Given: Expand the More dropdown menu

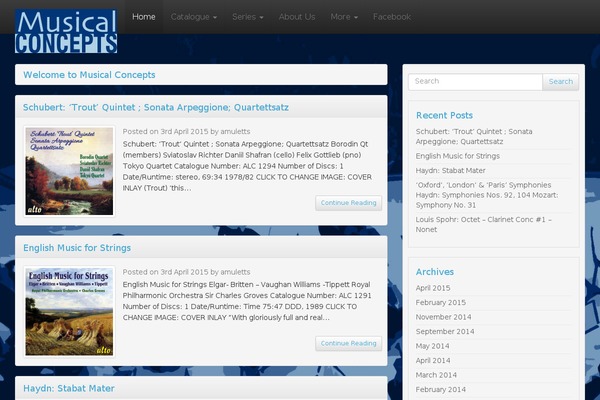Looking at the screenshot, I should [x=344, y=17].
